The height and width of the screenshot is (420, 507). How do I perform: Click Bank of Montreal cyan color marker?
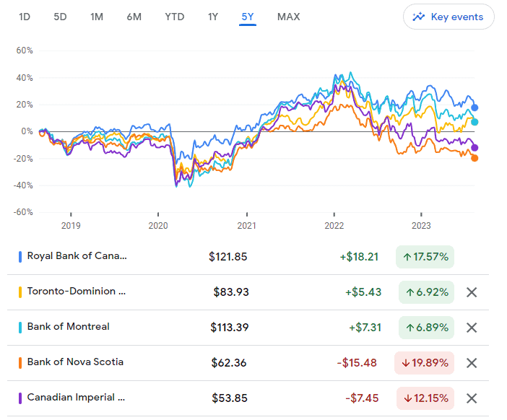(20, 328)
